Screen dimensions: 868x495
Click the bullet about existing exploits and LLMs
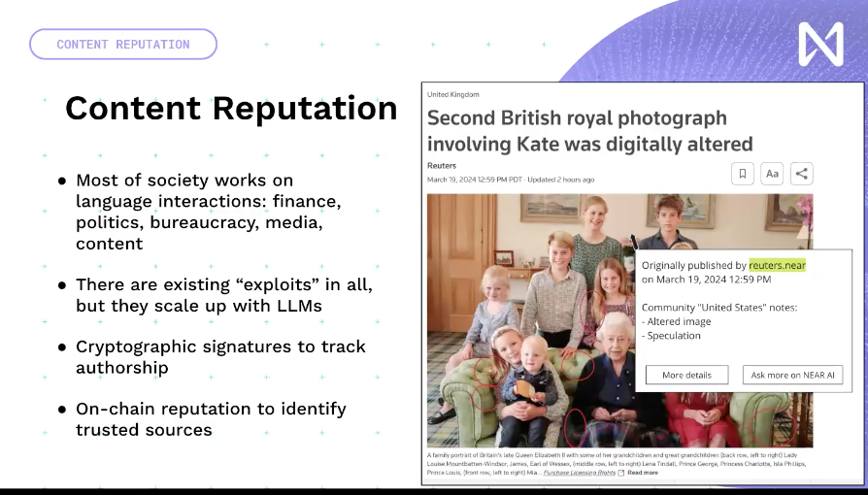(223, 295)
